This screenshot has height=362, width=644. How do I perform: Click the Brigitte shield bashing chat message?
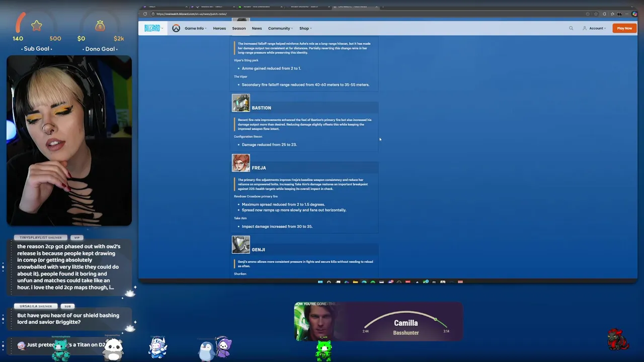pos(68,319)
